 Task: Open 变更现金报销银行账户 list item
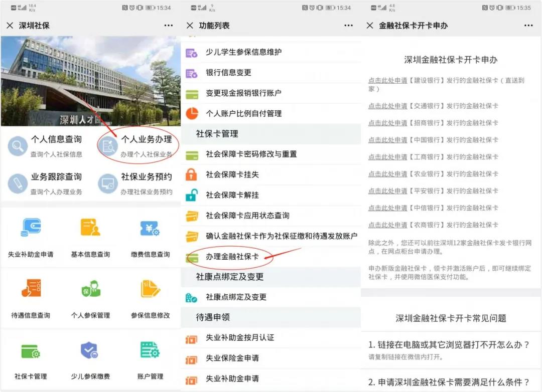click(x=270, y=93)
